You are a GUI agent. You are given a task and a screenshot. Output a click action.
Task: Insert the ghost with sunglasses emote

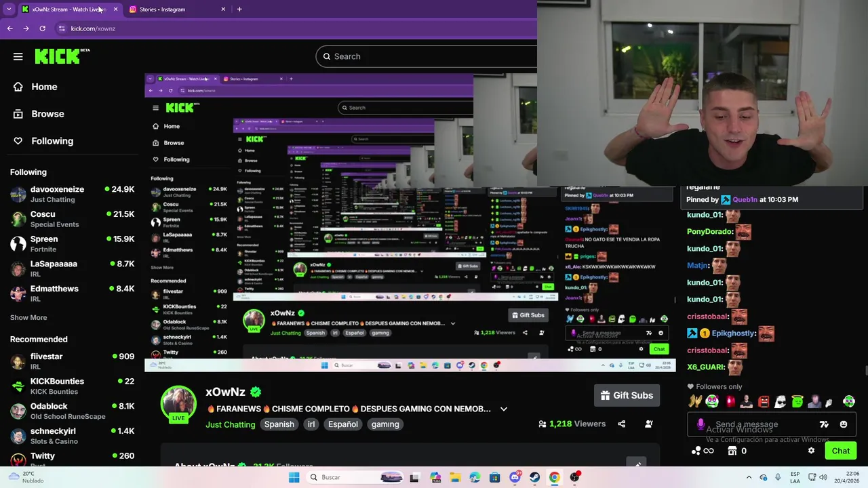(781, 401)
